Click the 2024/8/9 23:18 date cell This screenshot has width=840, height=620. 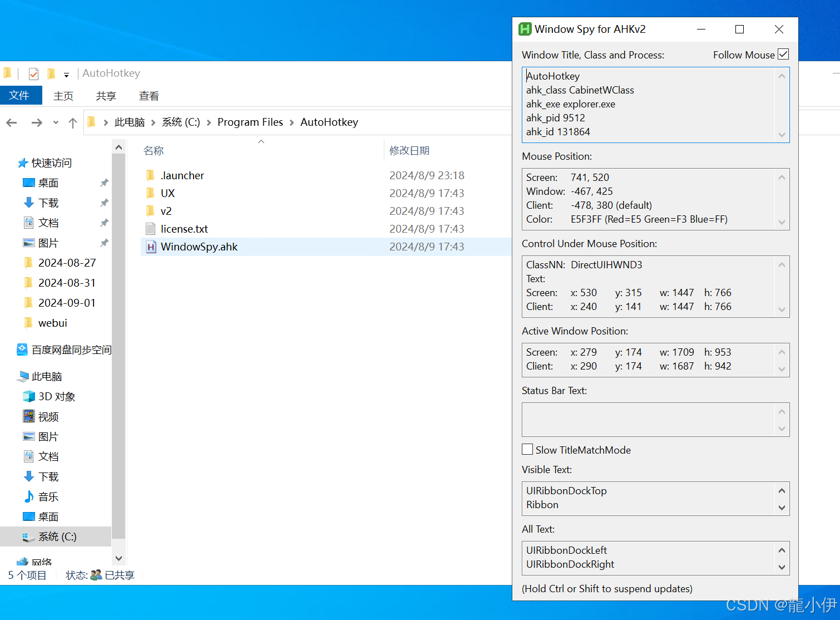coord(427,175)
